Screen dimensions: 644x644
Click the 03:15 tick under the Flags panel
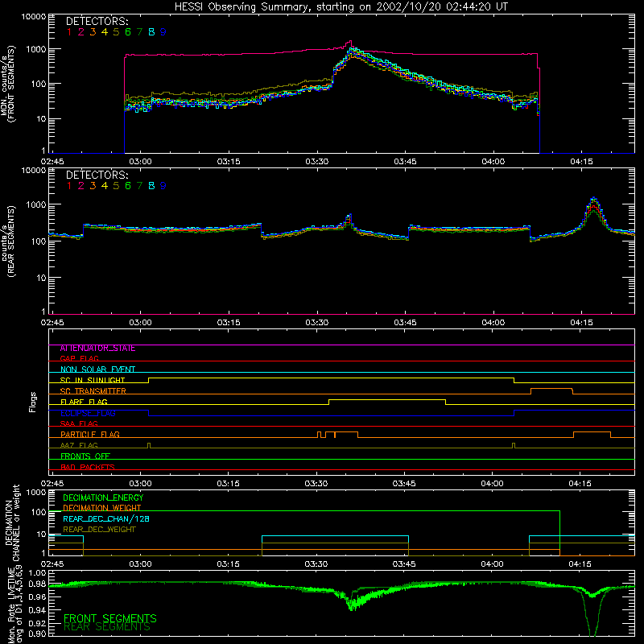click(x=228, y=484)
